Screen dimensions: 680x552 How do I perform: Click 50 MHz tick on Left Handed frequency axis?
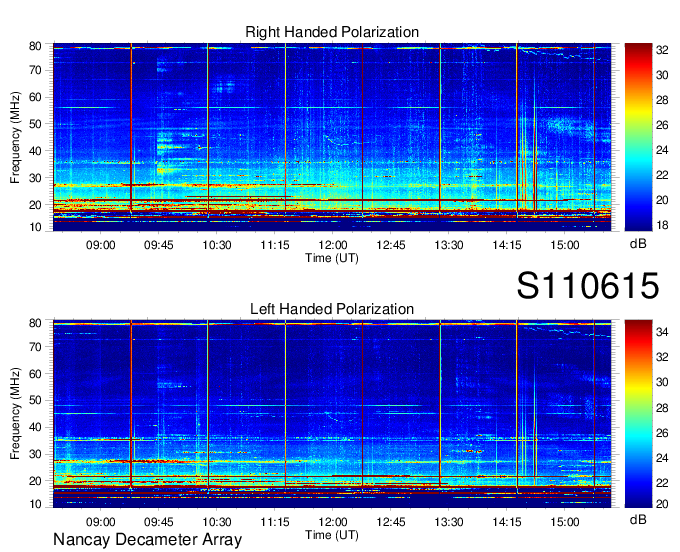click(x=35, y=400)
